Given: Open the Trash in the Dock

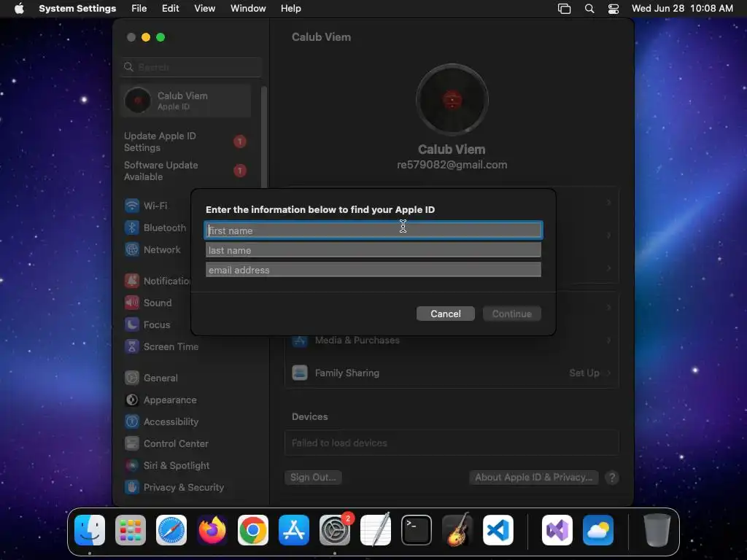Looking at the screenshot, I should point(657,530).
